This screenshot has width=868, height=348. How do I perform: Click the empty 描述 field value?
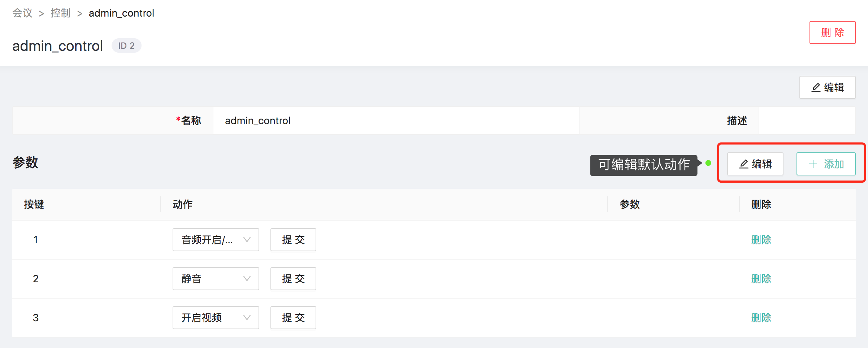pyautogui.click(x=807, y=121)
